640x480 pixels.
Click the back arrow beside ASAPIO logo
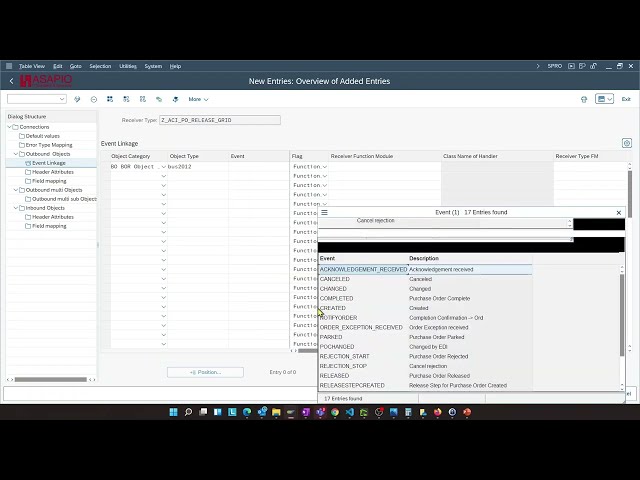point(11,81)
